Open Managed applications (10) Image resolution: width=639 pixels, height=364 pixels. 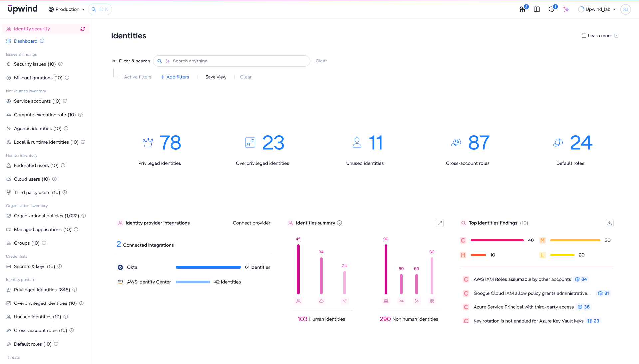[43, 230]
